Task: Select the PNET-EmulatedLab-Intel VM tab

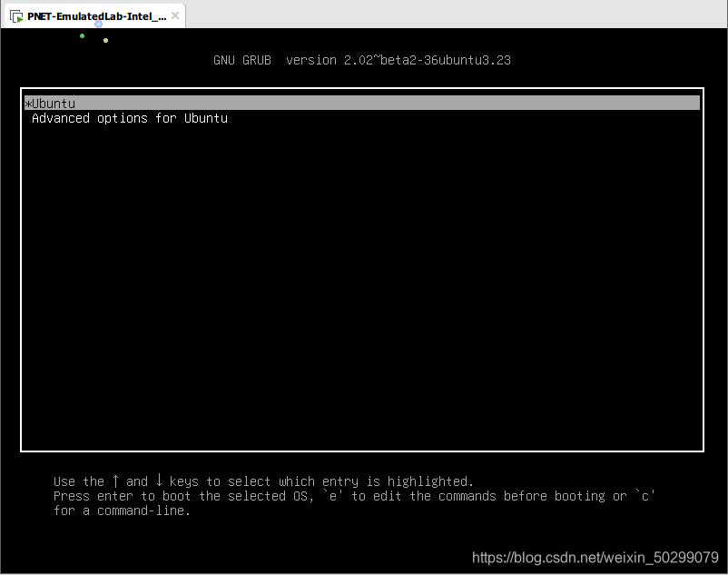Action: click(94, 16)
